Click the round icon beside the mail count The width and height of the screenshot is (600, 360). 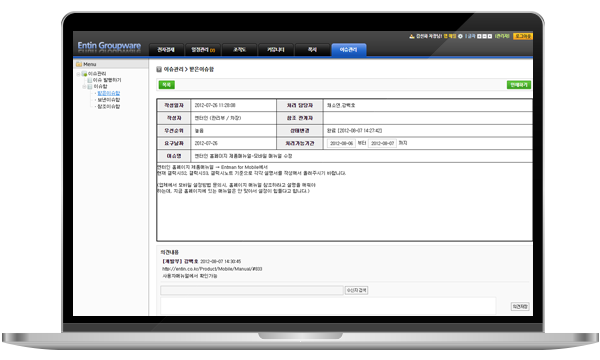460,36
